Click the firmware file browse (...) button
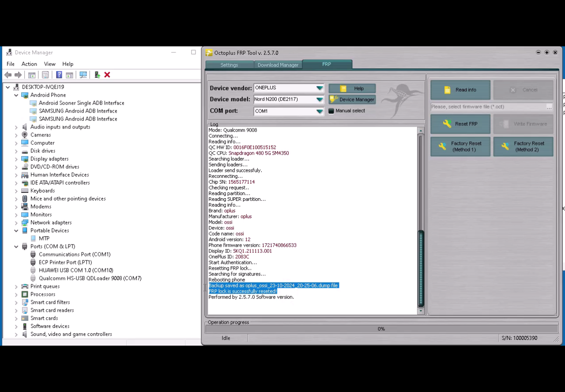 pyautogui.click(x=549, y=107)
